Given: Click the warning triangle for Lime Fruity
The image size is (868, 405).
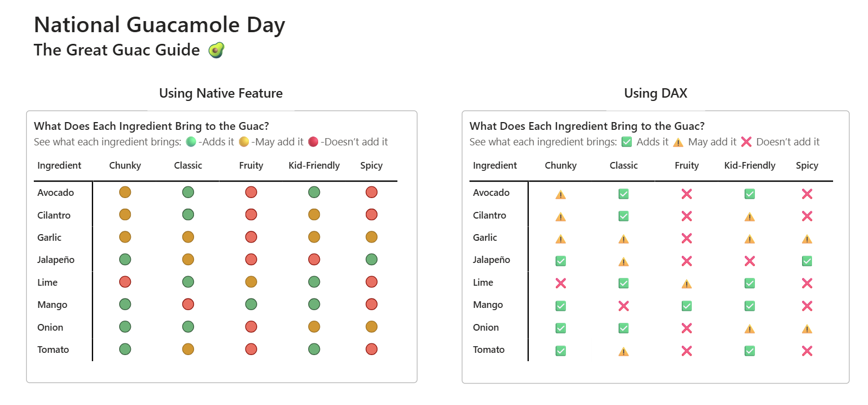Looking at the screenshot, I should (x=687, y=284).
